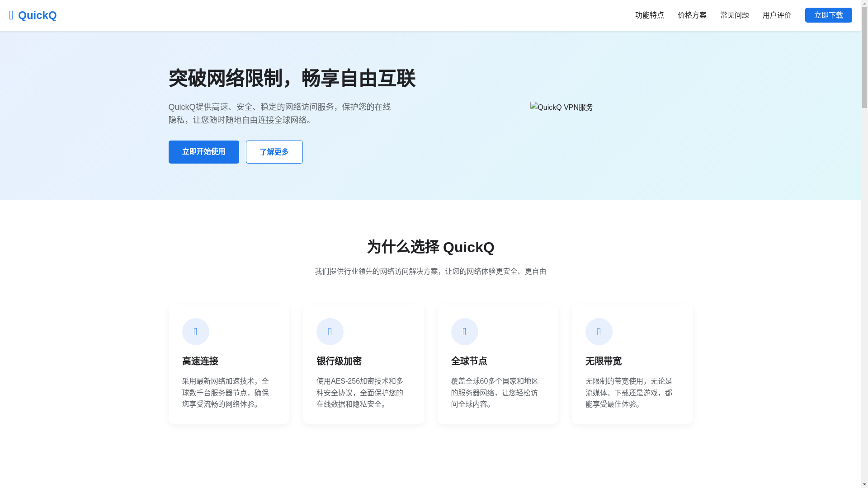Viewport: 868px width, 488px height.
Task: Click the 高速连接 feature icon
Action: [x=195, y=332]
